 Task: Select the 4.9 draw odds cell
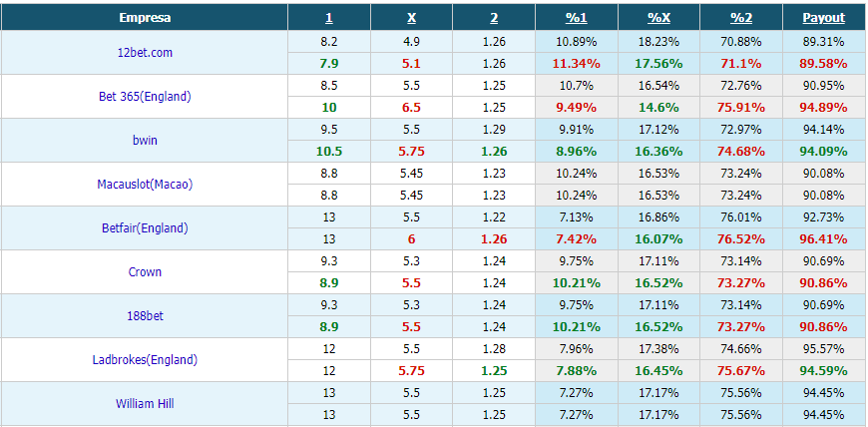(x=411, y=42)
